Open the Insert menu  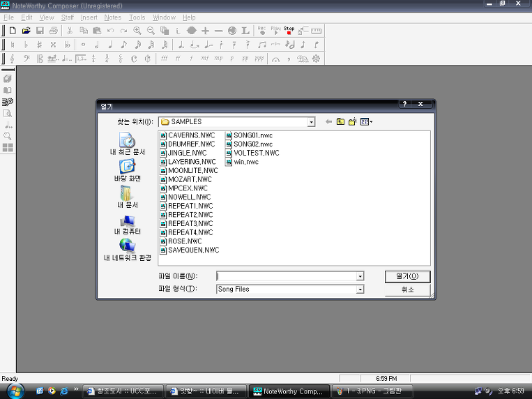[x=89, y=17]
